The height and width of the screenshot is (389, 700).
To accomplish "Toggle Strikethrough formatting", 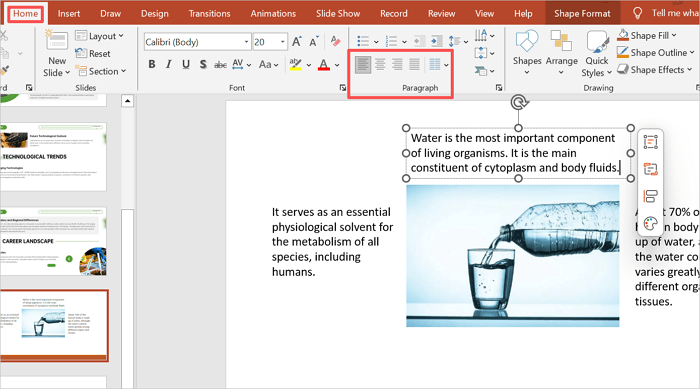I will point(220,65).
